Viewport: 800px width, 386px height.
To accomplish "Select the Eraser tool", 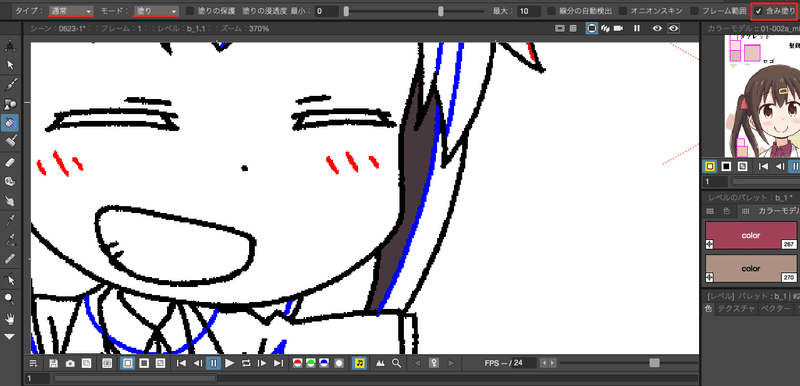I will 10,162.
